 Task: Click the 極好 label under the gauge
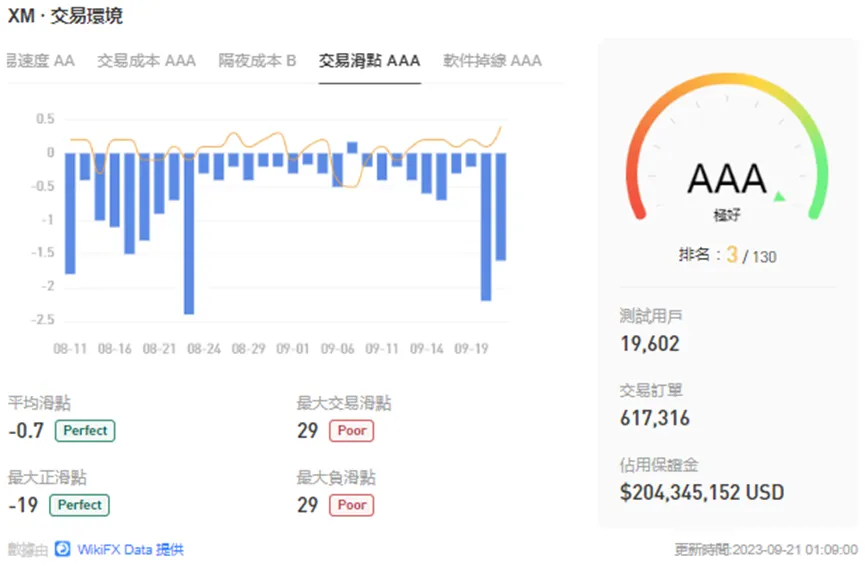point(727,215)
